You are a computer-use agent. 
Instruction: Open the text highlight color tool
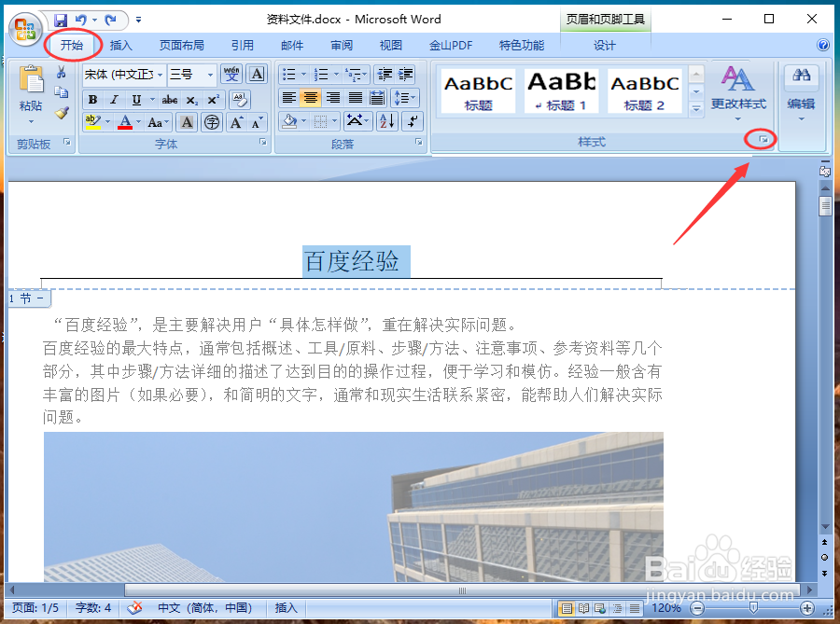(91, 121)
